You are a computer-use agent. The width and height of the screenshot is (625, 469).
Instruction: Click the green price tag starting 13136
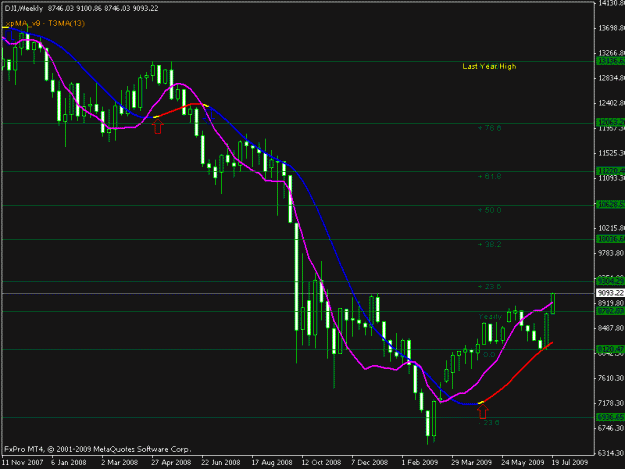click(610, 61)
